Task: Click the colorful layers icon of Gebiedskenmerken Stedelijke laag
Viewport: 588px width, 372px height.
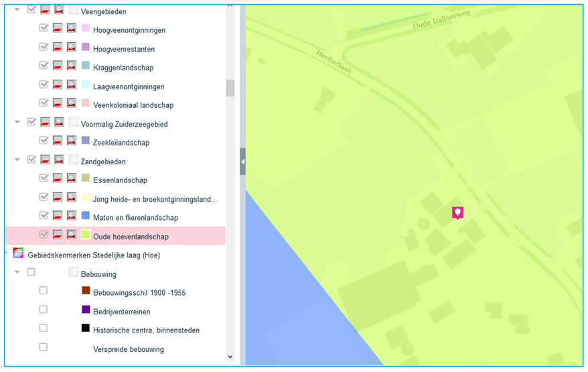Action: [18, 253]
